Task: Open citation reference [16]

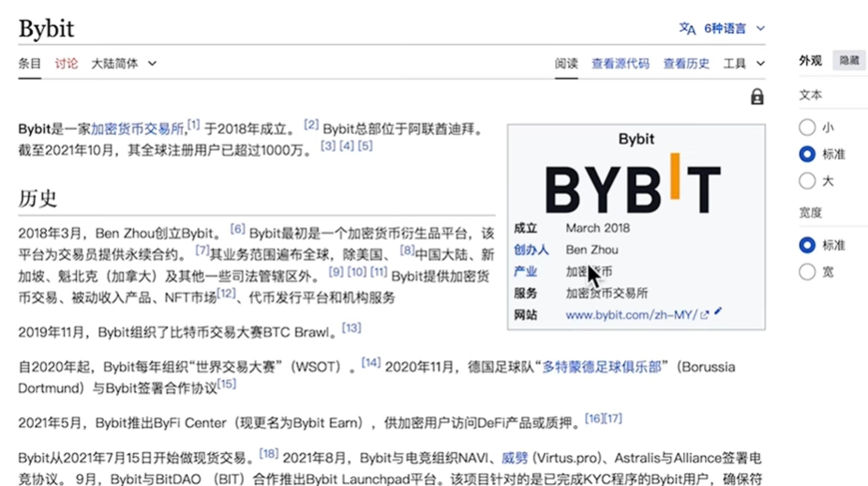Action: point(594,418)
